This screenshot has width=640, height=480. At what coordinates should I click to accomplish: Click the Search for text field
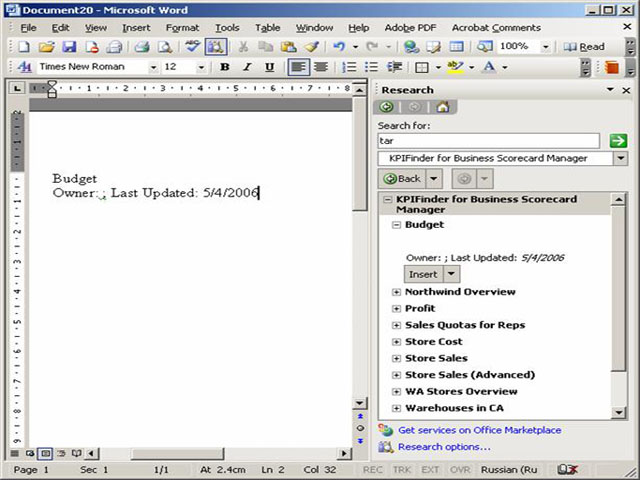point(489,141)
